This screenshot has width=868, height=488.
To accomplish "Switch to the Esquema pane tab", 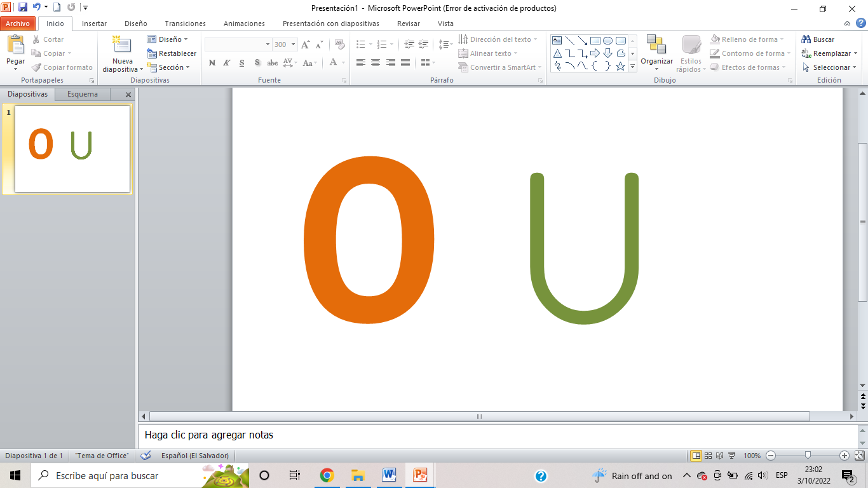I will coord(83,94).
